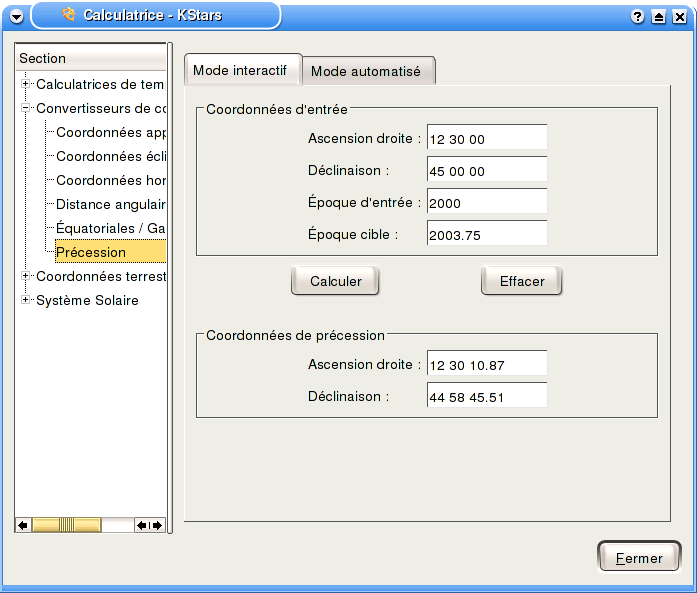Switch to the Mode automatisé tab
697x593 pixels.
365,72
